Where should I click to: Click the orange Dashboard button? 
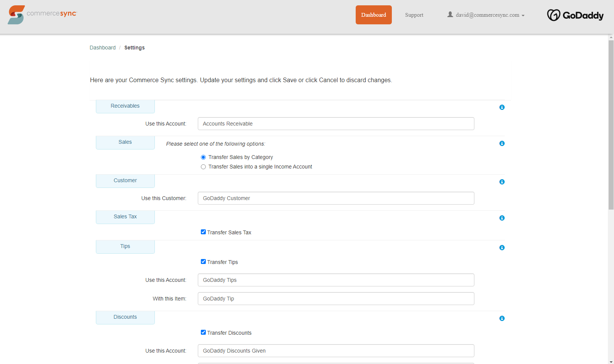pyautogui.click(x=374, y=15)
